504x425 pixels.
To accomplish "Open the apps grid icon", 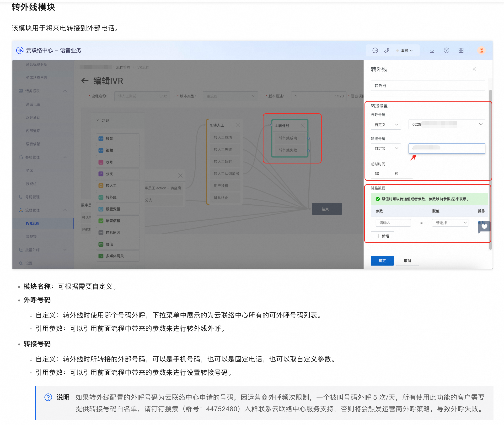I will pyautogui.click(x=461, y=50).
